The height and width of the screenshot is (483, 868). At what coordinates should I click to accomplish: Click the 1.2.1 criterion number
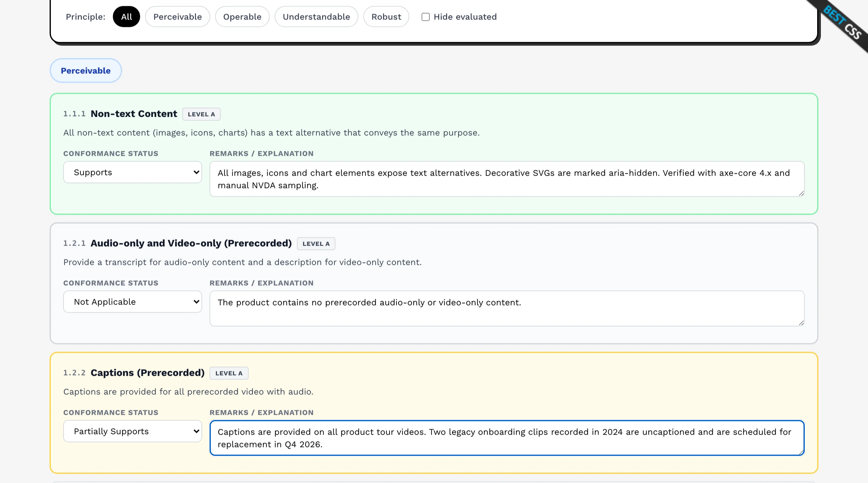[x=74, y=244]
